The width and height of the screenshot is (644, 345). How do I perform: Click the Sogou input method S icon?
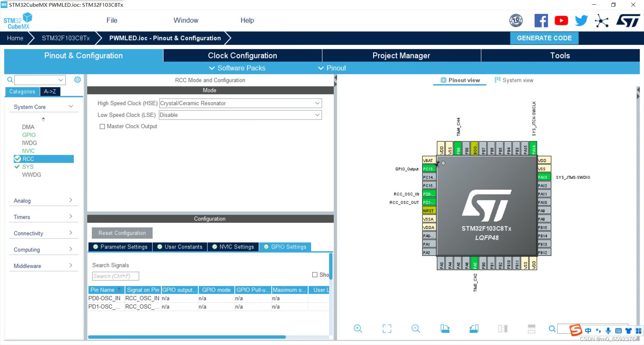(576, 330)
